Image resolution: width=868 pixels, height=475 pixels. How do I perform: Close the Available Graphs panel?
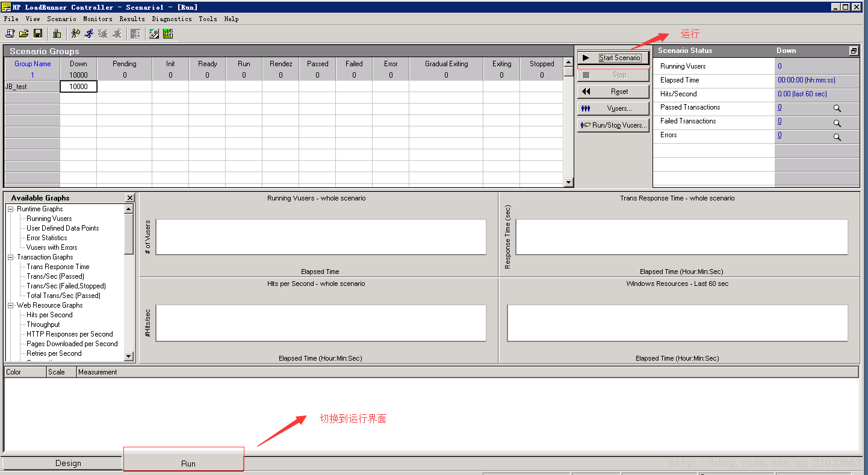pyautogui.click(x=130, y=197)
